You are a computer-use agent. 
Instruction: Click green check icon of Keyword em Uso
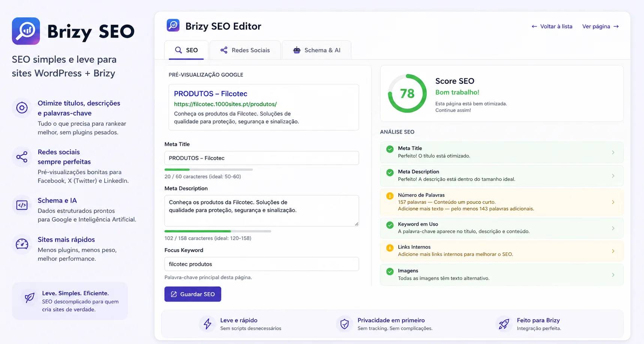(390, 225)
